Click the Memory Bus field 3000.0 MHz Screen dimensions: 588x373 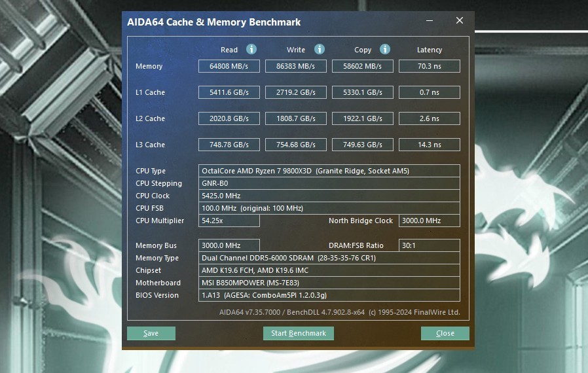229,245
